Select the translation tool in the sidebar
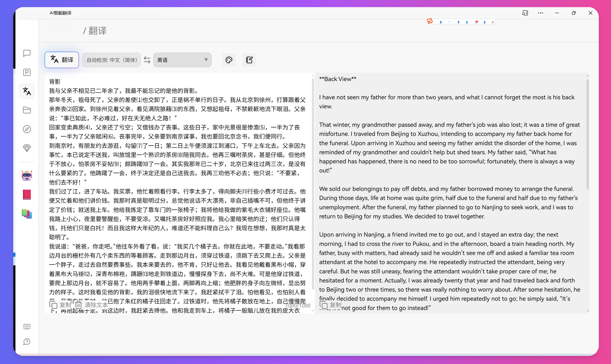 pos(27,91)
